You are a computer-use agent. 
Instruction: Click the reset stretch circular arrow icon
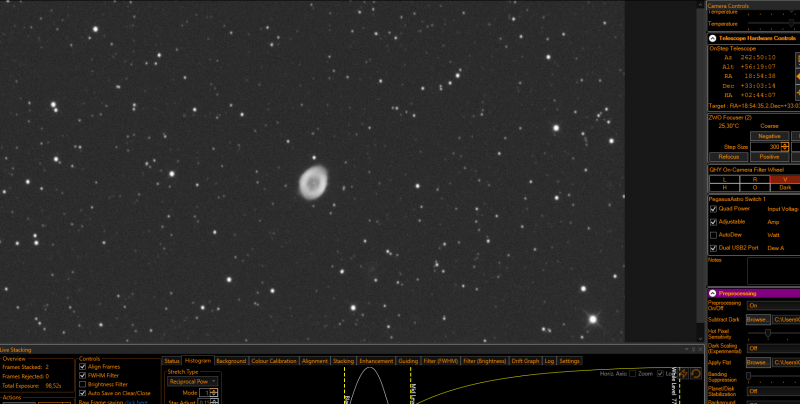point(695,374)
